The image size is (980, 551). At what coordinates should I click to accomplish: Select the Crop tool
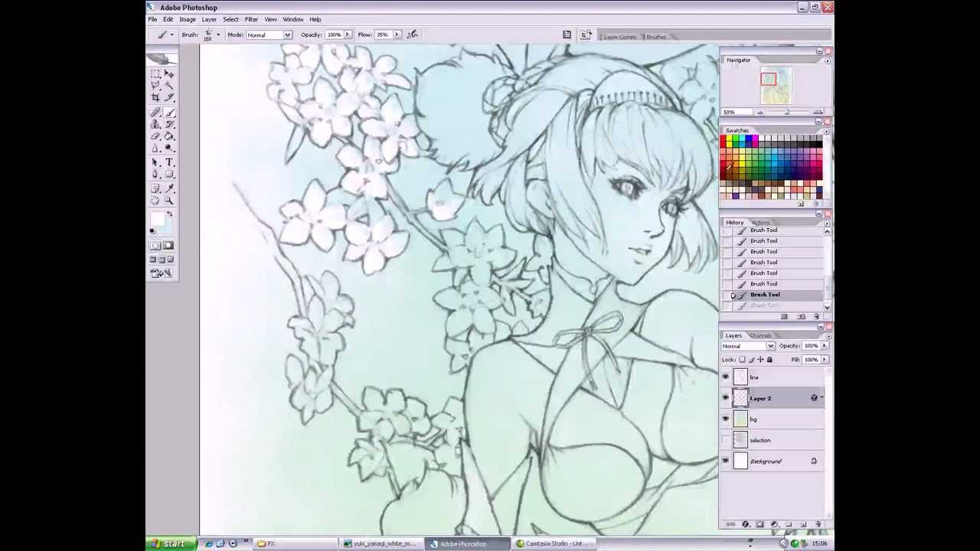click(155, 97)
